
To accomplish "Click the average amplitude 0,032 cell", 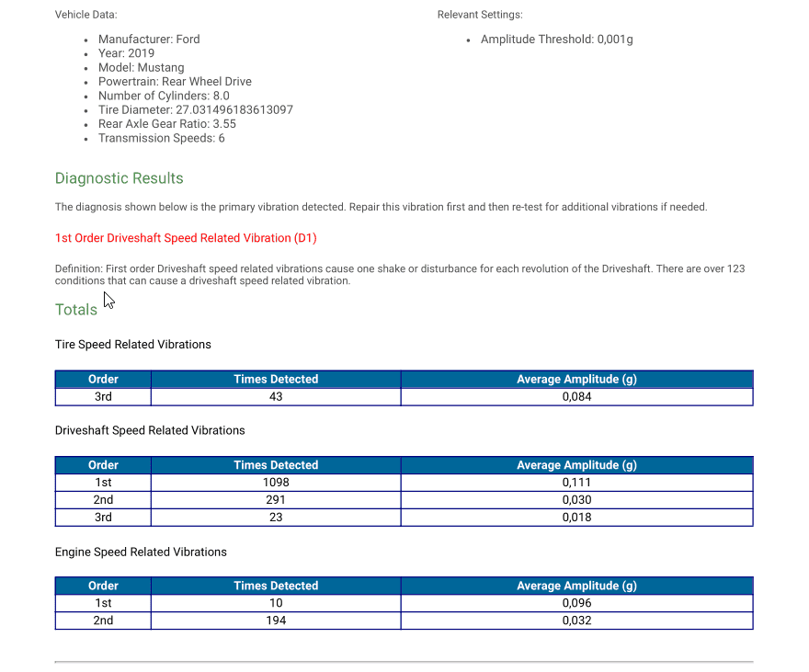I will tap(576, 621).
